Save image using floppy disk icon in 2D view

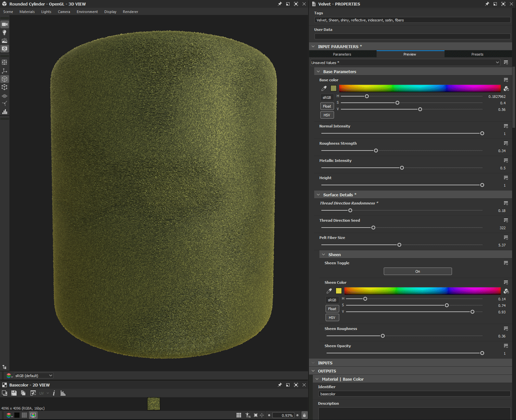(x=14, y=393)
